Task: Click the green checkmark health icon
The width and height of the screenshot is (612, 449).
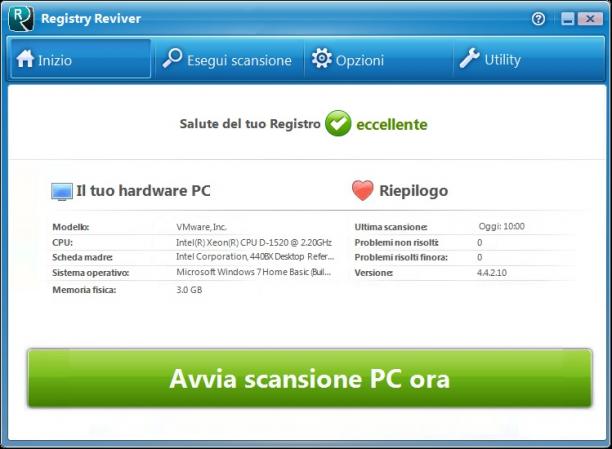Action: pos(338,123)
